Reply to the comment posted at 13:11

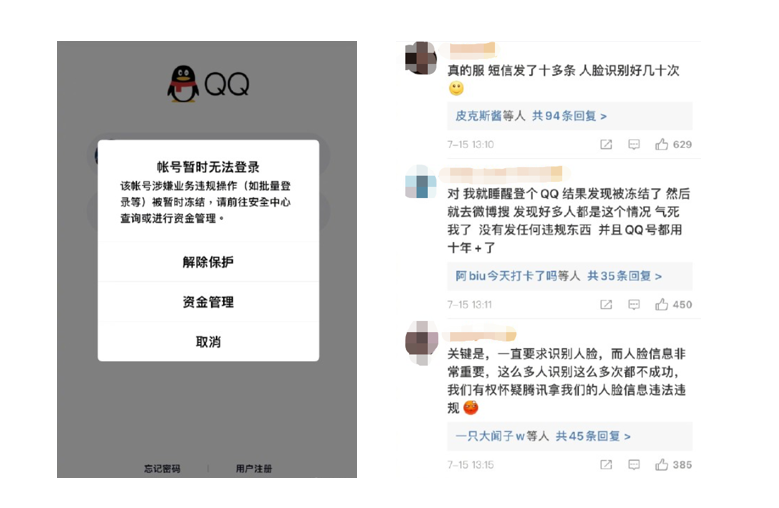[634, 304]
